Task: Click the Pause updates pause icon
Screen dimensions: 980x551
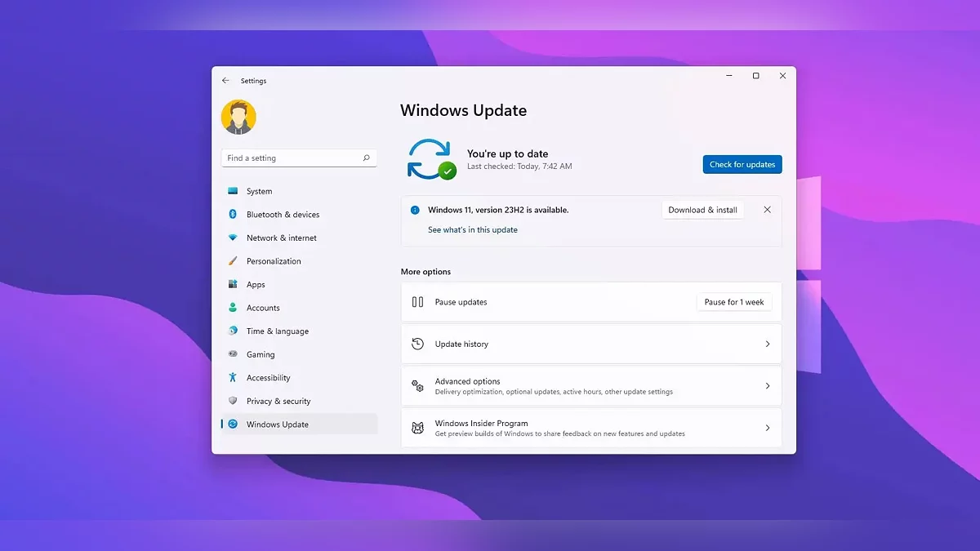Action: click(417, 302)
